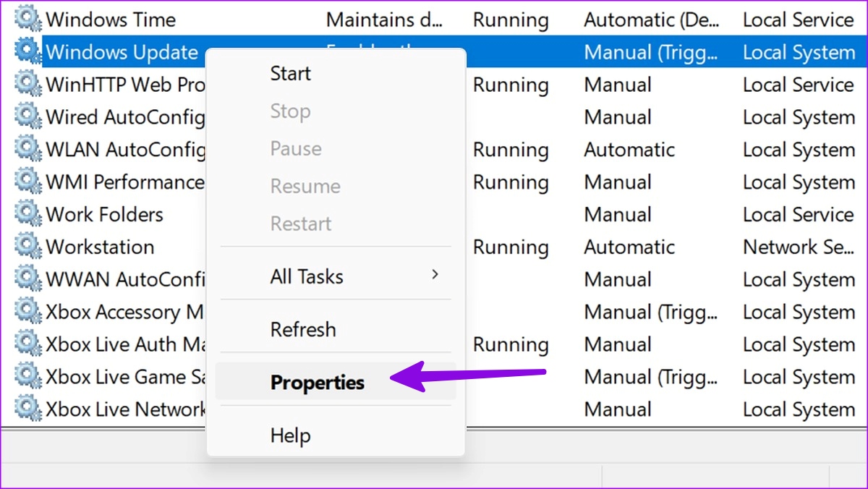This screenshot has width=868, height=489.
Task: Click Workstation's Automatic startup type
Action: (x=629, y=247)
